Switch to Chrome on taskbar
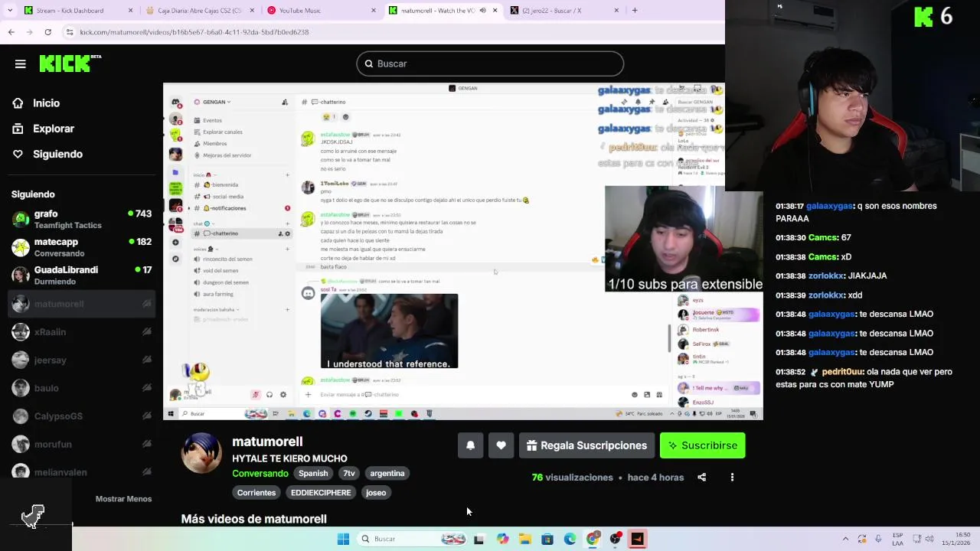Image resolution: width=980 pixels, height=551 pixels. click(x=593, y=540)
